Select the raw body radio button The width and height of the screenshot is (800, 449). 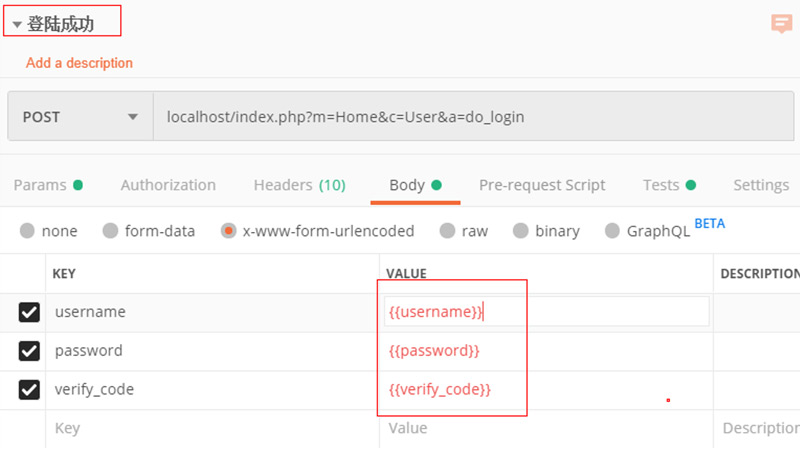(x=447, y=231)
